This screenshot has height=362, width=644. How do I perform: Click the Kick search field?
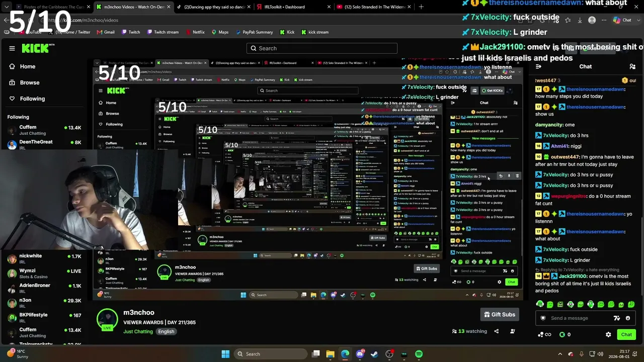pyautogui.click(x=322, y=48)
